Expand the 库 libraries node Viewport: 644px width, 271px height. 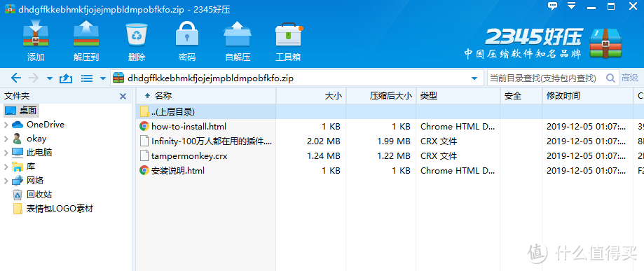[6, 167]
